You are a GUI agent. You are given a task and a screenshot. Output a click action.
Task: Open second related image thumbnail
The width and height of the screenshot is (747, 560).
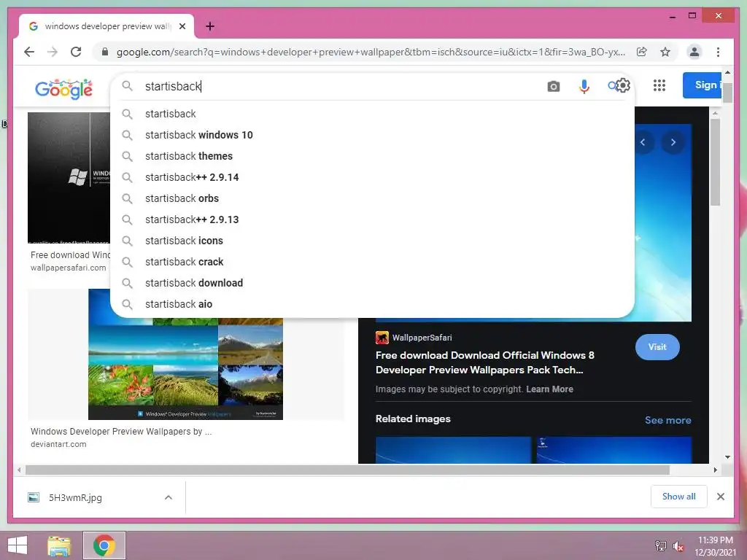pos(614,450)
